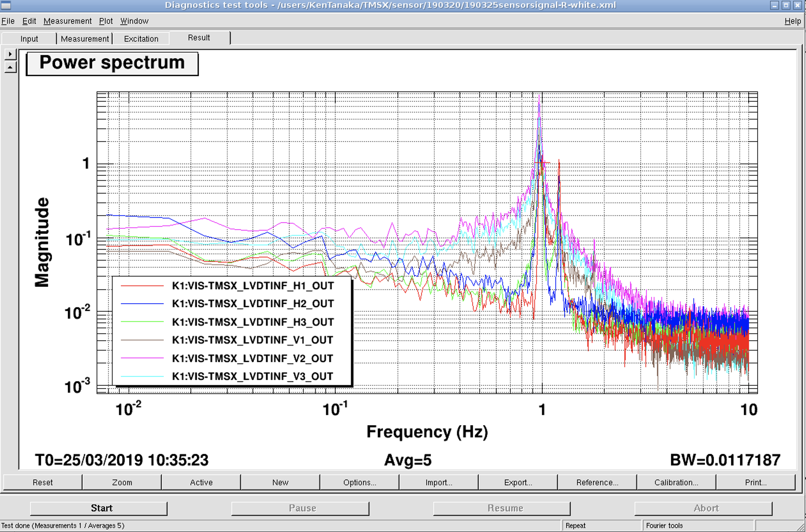Minimize the Diagnostics test tools window
Image resolution: width=806 pixels, height=532 pixels.
pos(774,5)
